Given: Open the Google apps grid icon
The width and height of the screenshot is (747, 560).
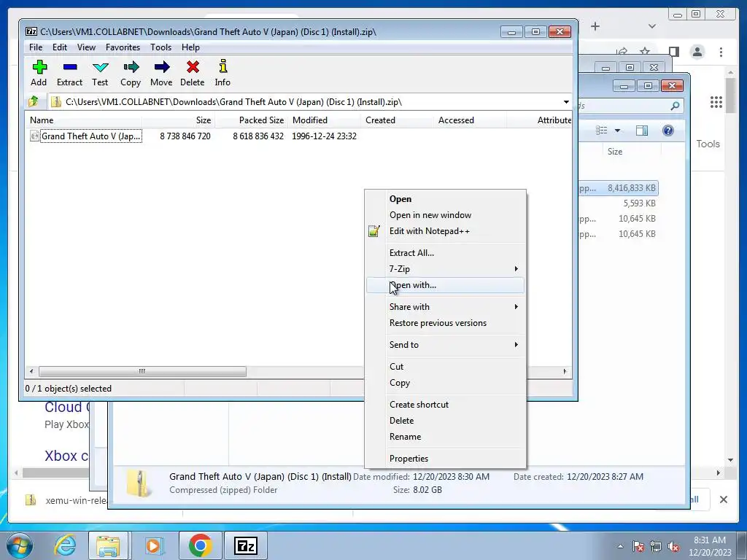Looking at the screenshot, I should [716, 102].
